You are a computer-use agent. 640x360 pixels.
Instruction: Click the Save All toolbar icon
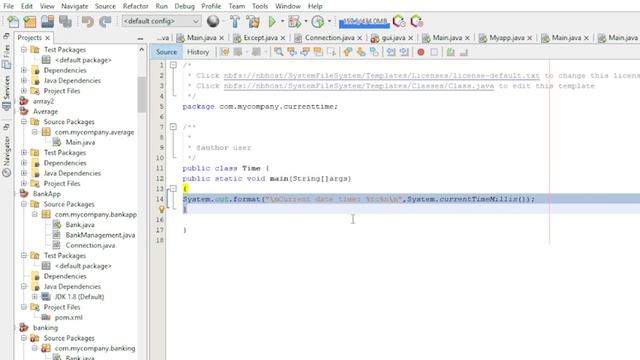pyautogui.click(x=65, y=21)
